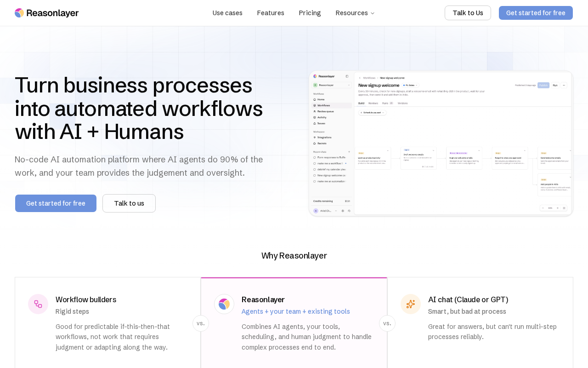The image size is (588, 368).
Task: Expand the Approve welcome emails node
Action: [480, 150]
